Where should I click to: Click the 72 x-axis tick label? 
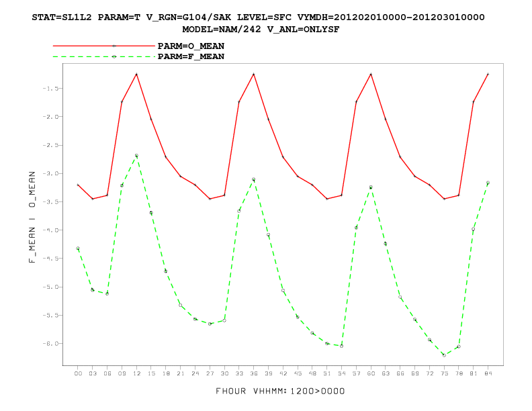tap(429, 373)
